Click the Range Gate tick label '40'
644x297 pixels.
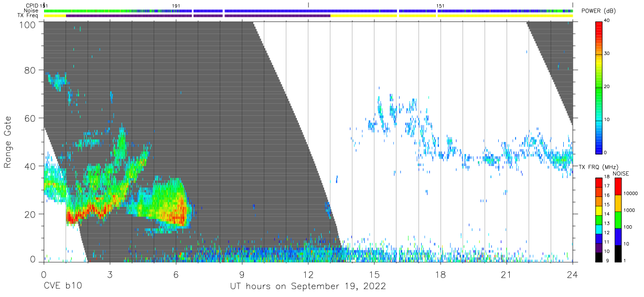point(30,166)
